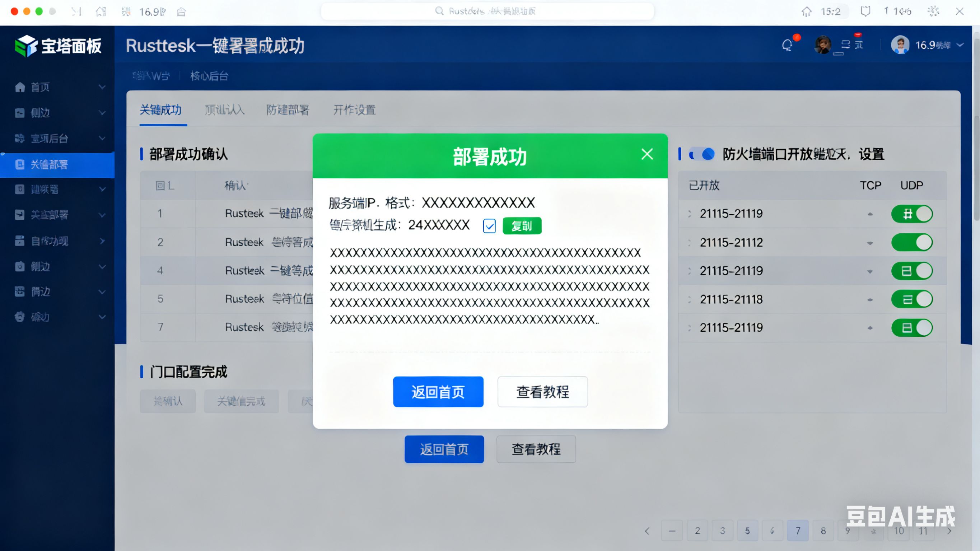This screenshot has width=980, height=551.
Task: Click the notification bell icon with red dot
Action: [x=788, y=45]
